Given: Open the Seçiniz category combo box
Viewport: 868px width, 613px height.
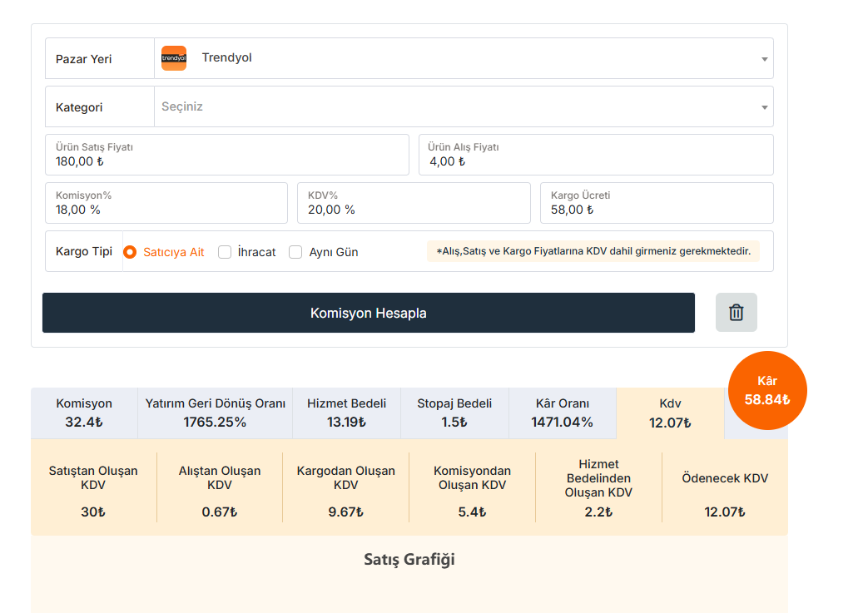Looking at the screenshot, I should 464,106.
